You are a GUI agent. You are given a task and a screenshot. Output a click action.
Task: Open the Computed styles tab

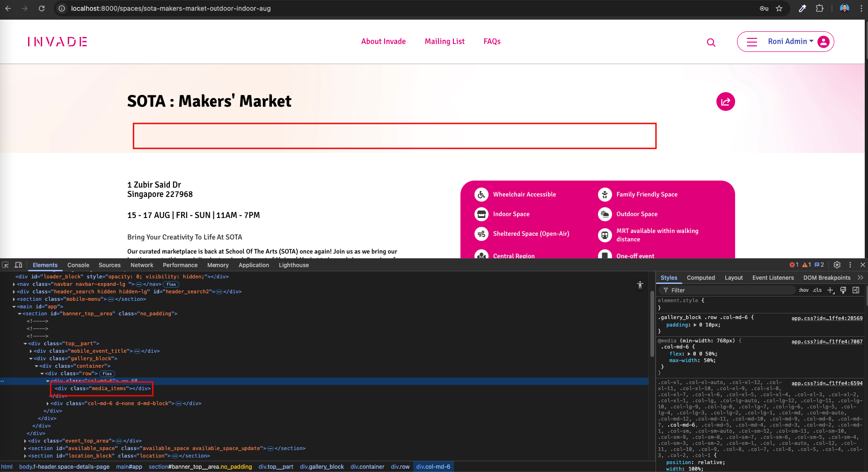pyautogui.click(x=700, y=278)
